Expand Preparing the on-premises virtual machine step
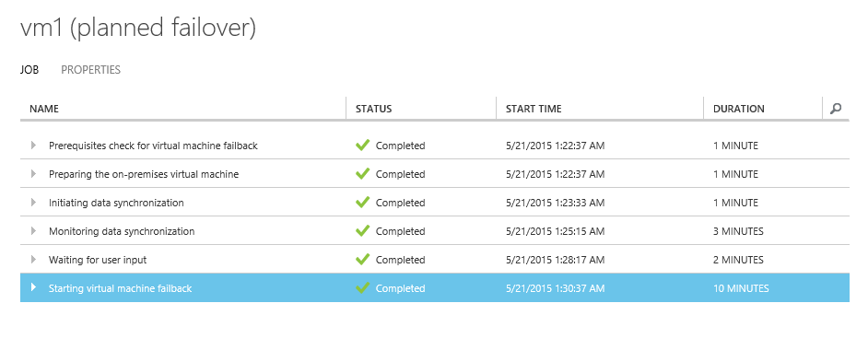 click(x=34, y=173)
